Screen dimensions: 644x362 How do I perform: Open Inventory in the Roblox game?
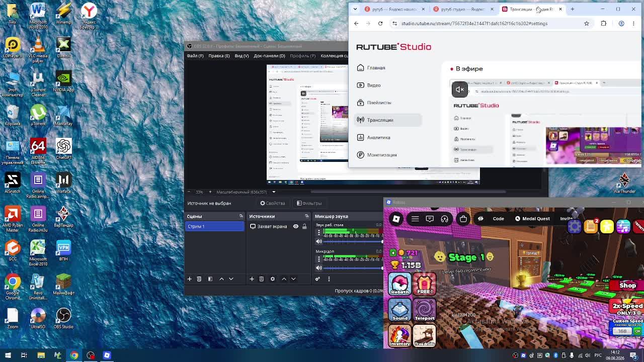[400, 336]
